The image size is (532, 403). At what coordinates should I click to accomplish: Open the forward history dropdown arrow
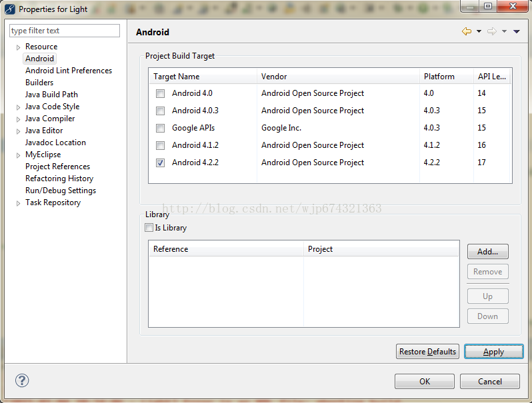pyautogui.click(x=504, y=31)
